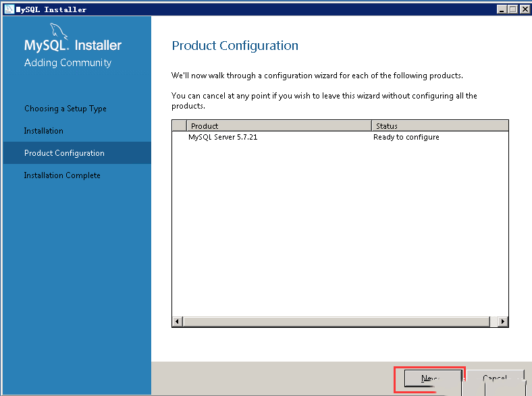Maximize the MySQL Installer window
The image size is (532, 396).
pos(513,9)
